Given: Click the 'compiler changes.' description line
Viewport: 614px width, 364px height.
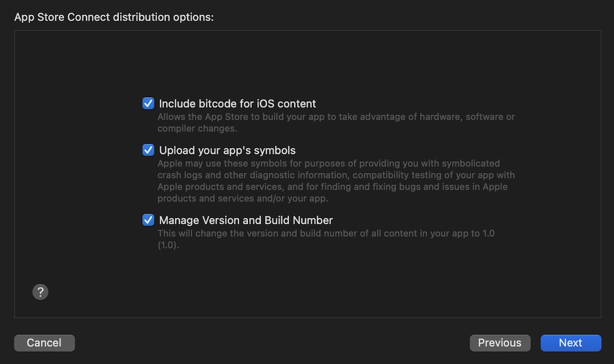Looking at the screenshot, I should [x=197, y=128].
